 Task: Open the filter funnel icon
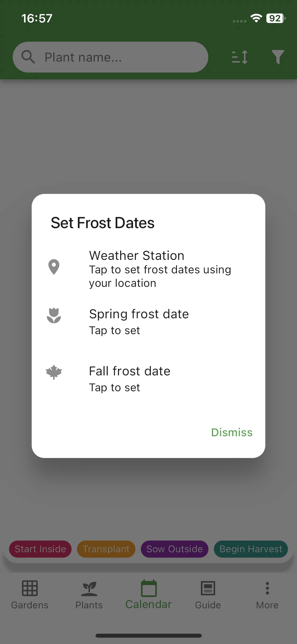point(278,57)
